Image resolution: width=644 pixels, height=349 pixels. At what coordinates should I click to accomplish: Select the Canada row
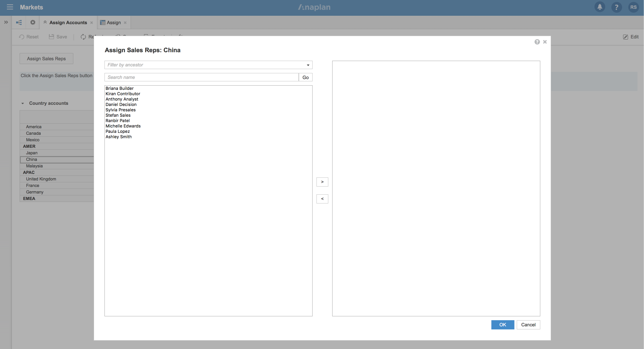(x=57, y=133)
